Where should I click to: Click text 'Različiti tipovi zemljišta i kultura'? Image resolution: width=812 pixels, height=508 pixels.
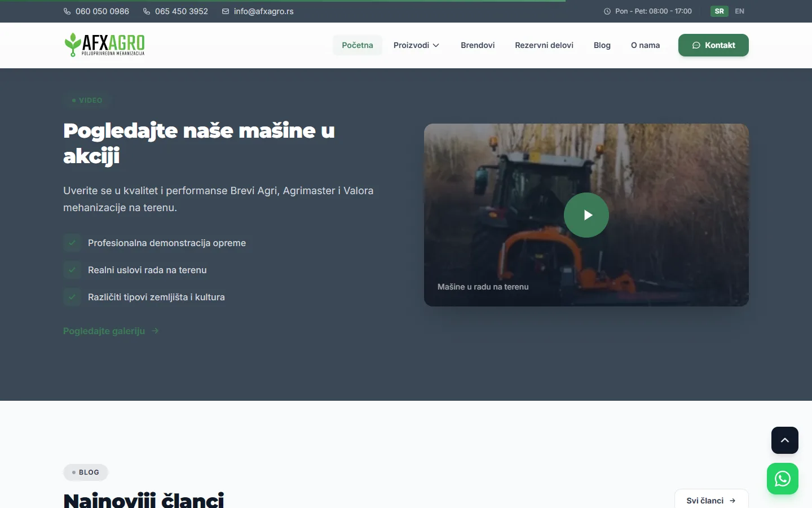(x=156, y=297)
